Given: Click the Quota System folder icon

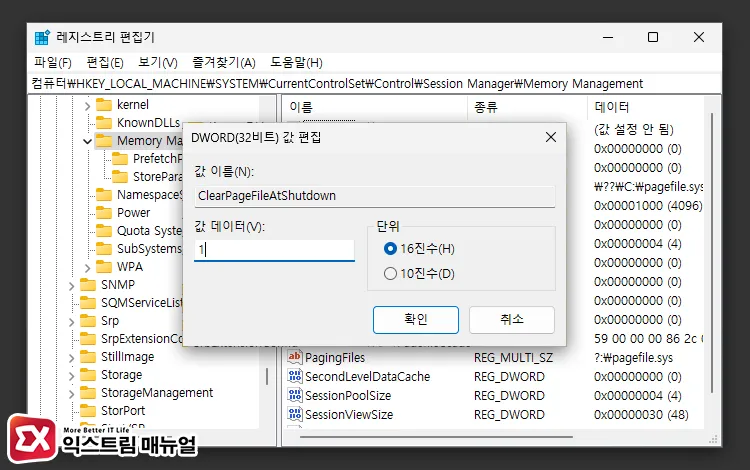Looking at the screenshot, I should pos(104,231).
